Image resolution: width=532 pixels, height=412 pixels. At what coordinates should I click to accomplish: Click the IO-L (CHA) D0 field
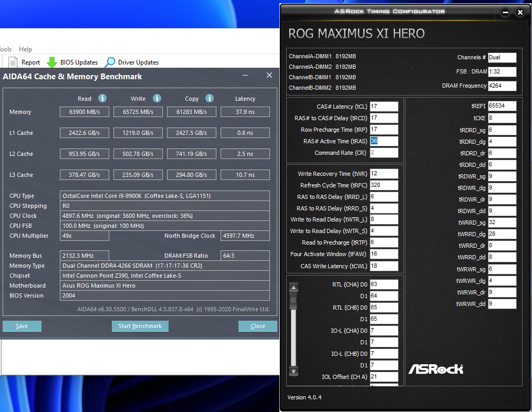tap(384, 330)
